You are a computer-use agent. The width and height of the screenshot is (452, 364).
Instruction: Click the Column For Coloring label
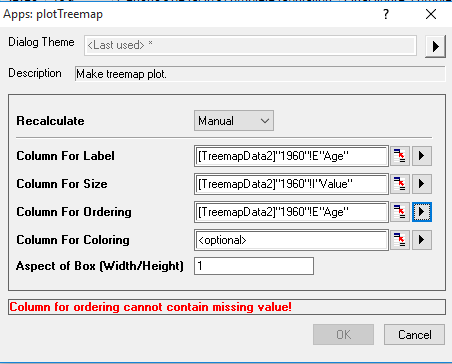point(73,240)
